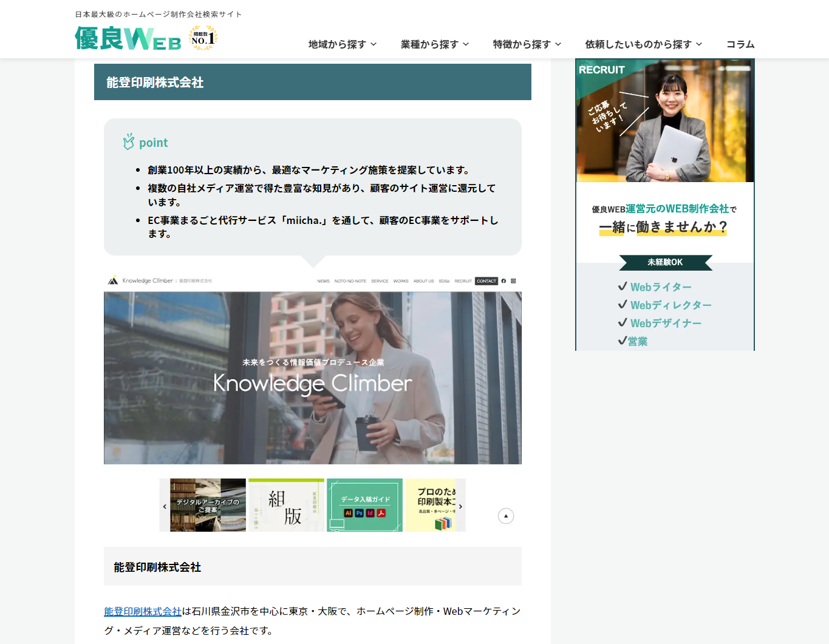This screenshot has width=829, height=644.
Task: Click the Webデザイナー list item
Action: tap(666, 324)
